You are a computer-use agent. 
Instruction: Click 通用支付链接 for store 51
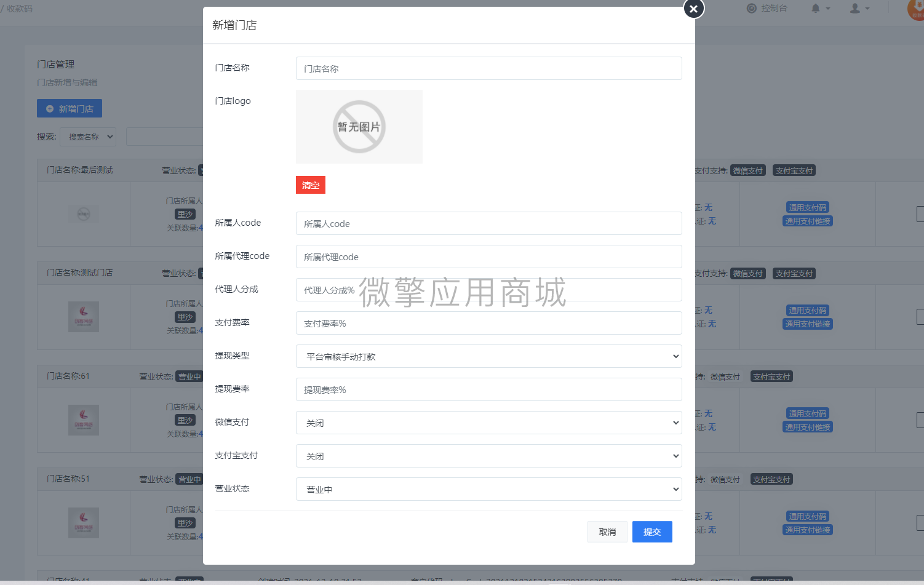pyautogui.click(x=808, y=530)
